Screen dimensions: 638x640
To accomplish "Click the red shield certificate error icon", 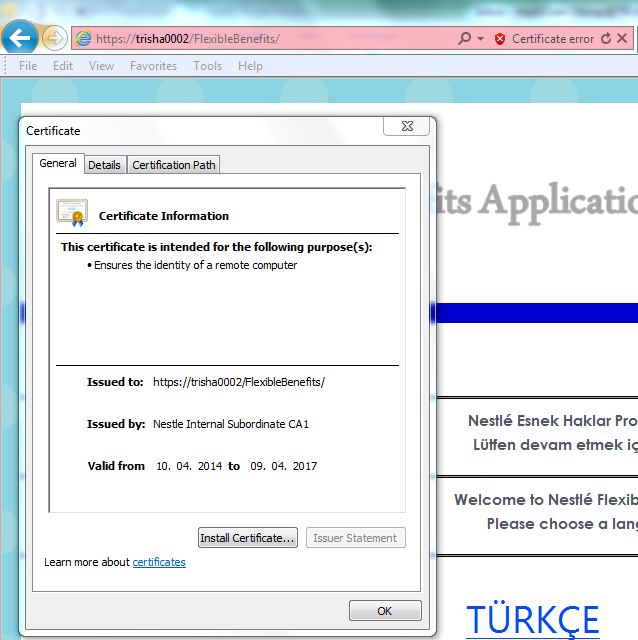I will click(x=500, y=39).
